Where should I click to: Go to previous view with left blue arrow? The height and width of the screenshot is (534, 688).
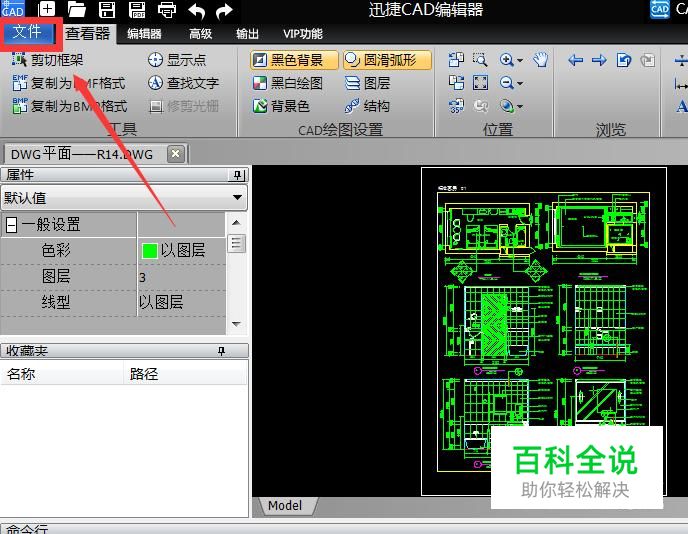[575, 60]
